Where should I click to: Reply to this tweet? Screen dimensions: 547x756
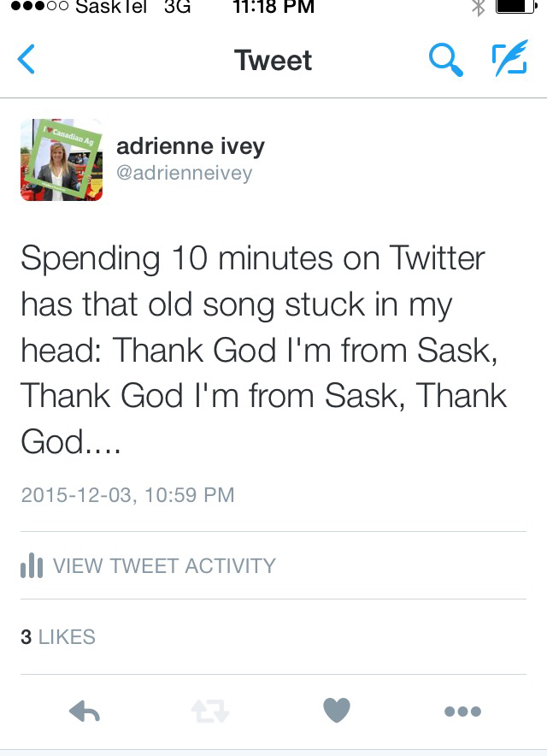pyautogui.click(x=84, y=711)
